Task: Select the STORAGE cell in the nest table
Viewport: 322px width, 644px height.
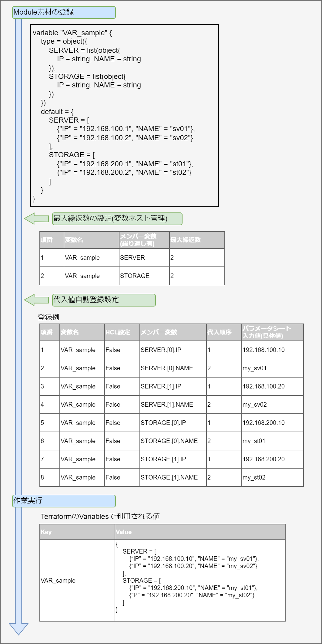Action: (144, 276)
